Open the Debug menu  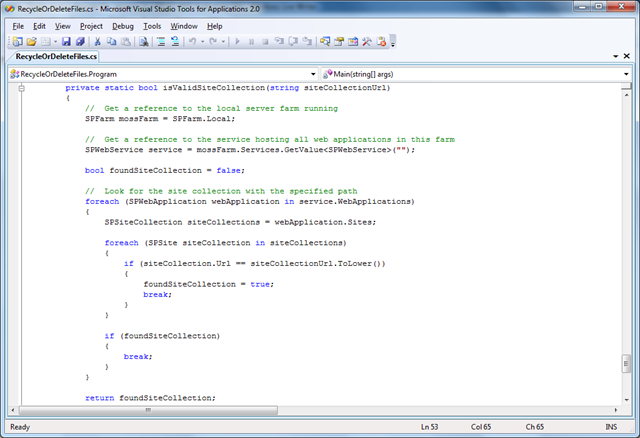[x=122, y=25]
